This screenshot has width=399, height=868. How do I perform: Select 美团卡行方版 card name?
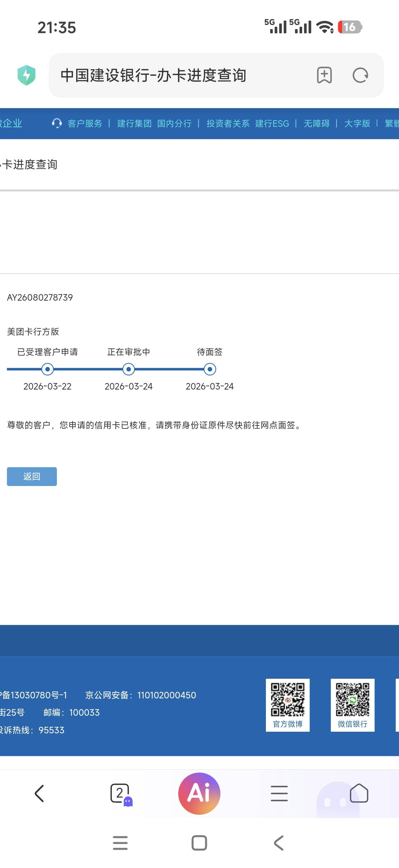[33, 332]
